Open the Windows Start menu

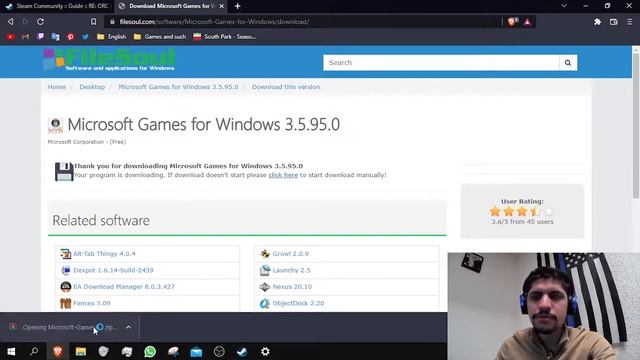[11, 351]
